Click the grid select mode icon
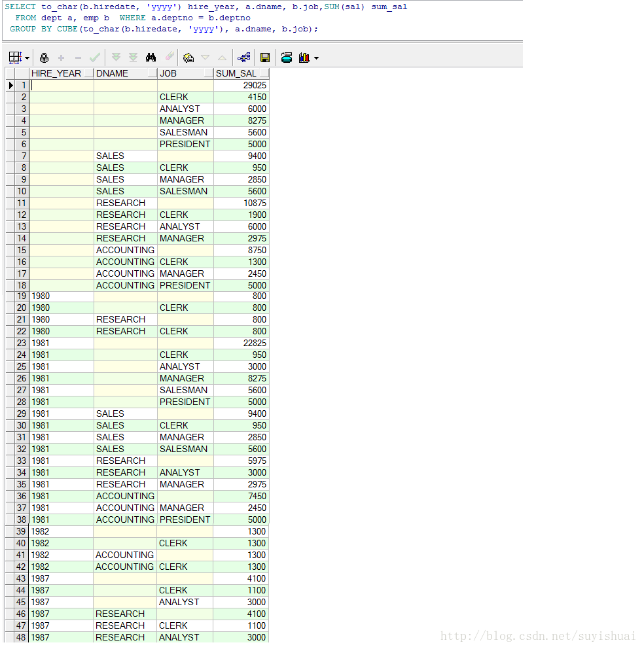Image resolution: width=644 pixels, height=649 pixels. pyautogui.click(x=15, y=58)
